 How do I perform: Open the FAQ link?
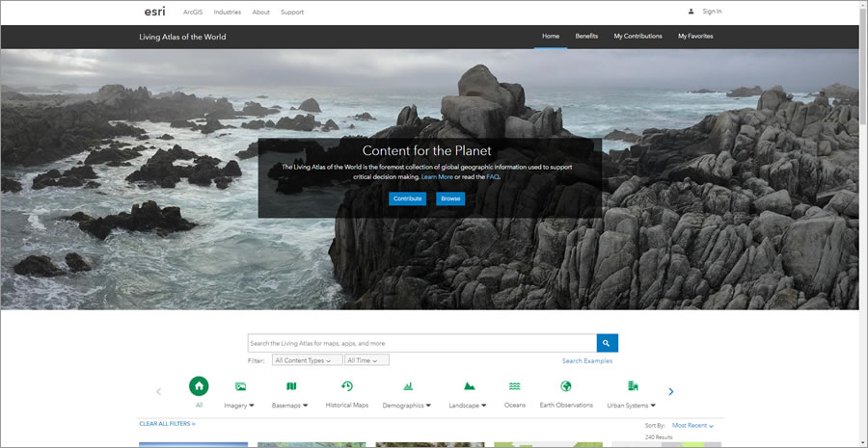[493, 177]
